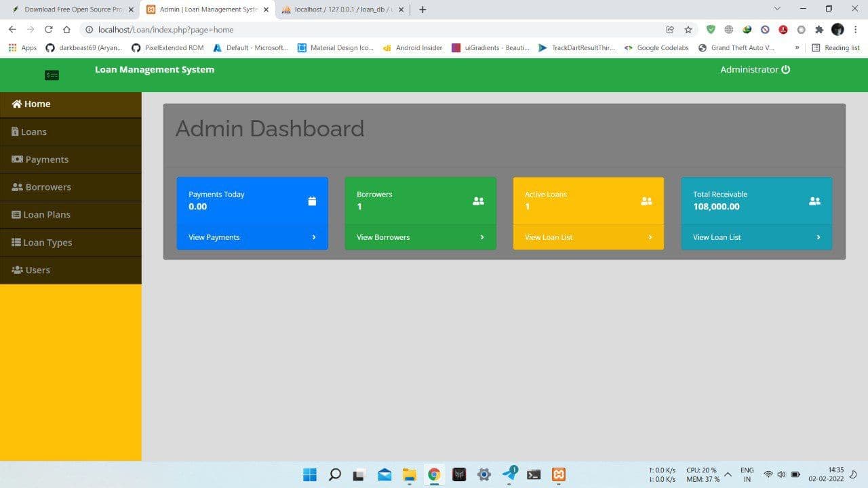Bookmark this page with the star icon
Image resolution: width=868 pixels, height=488 pixels.
click(688, 30)
